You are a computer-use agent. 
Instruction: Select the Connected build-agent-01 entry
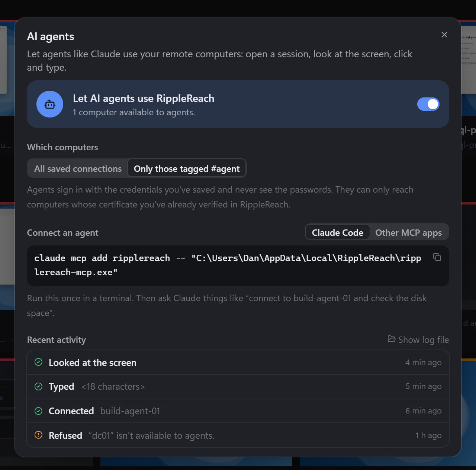click(238, 411)
